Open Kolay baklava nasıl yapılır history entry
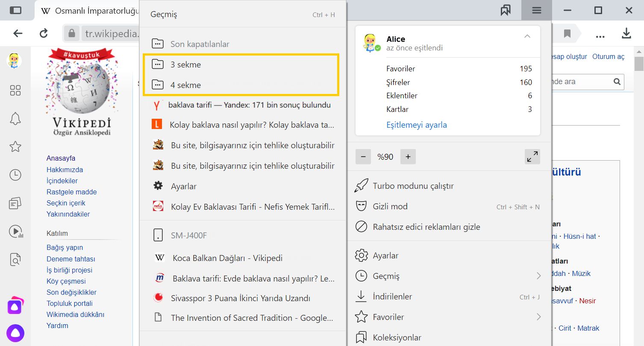This screenshot has width=644, height=346. 242,125
